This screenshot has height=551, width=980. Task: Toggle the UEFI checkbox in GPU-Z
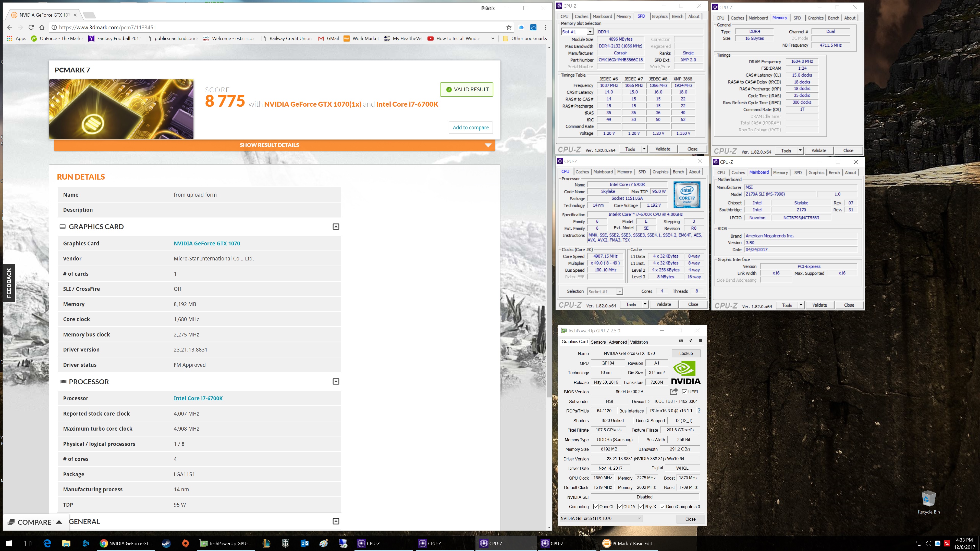pos(685,392)
